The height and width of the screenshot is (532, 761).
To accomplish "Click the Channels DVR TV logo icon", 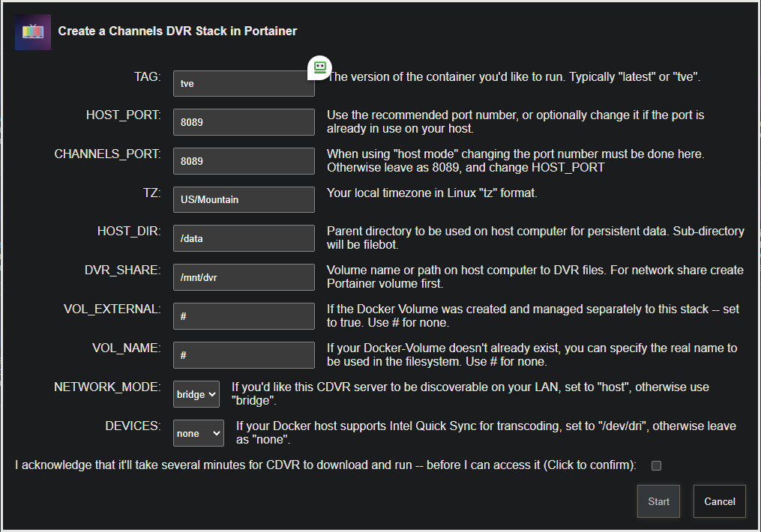I will (32, 32).
